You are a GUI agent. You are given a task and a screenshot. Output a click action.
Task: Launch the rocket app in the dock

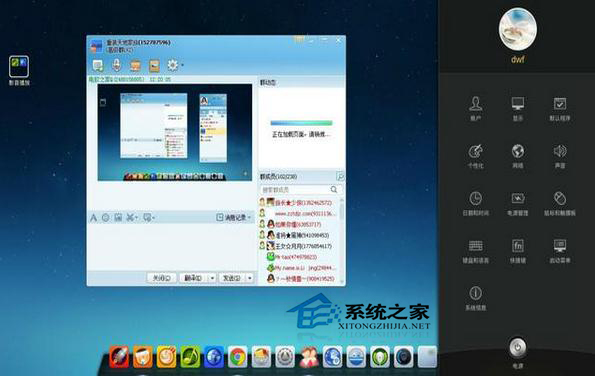(x=119, y=357)
